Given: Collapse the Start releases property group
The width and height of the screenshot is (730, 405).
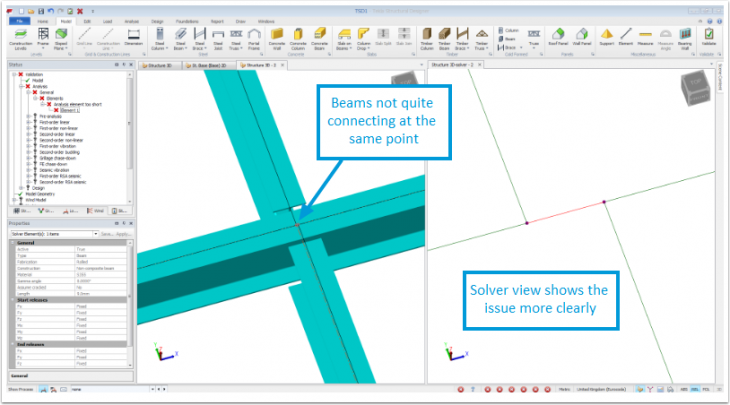Looking at the screenshot, I should (11, 299).
